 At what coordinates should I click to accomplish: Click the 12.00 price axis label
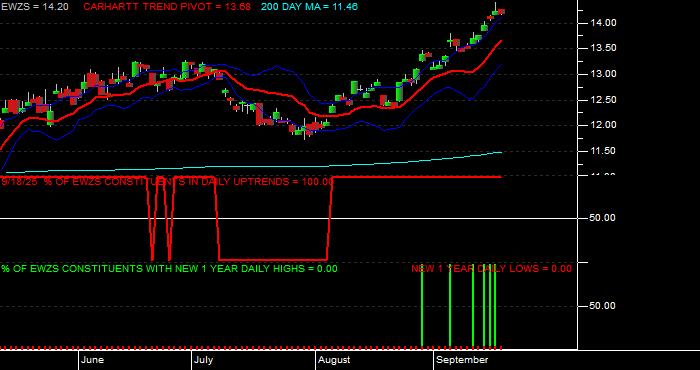pos(603,125)
